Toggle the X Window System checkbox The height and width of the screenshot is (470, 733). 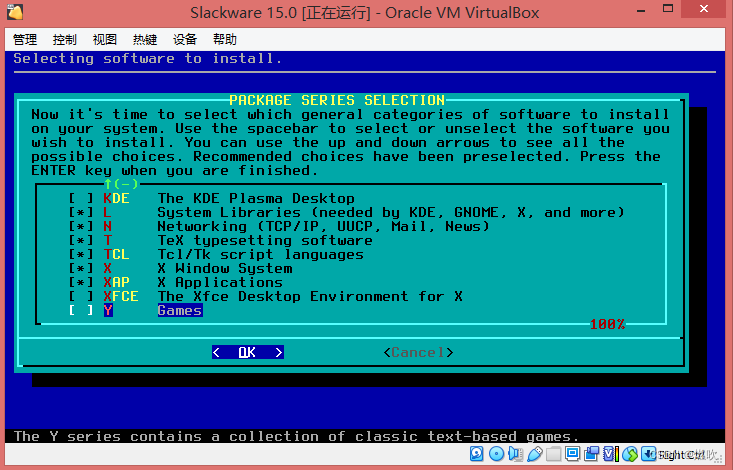click(x=81, y=268)
